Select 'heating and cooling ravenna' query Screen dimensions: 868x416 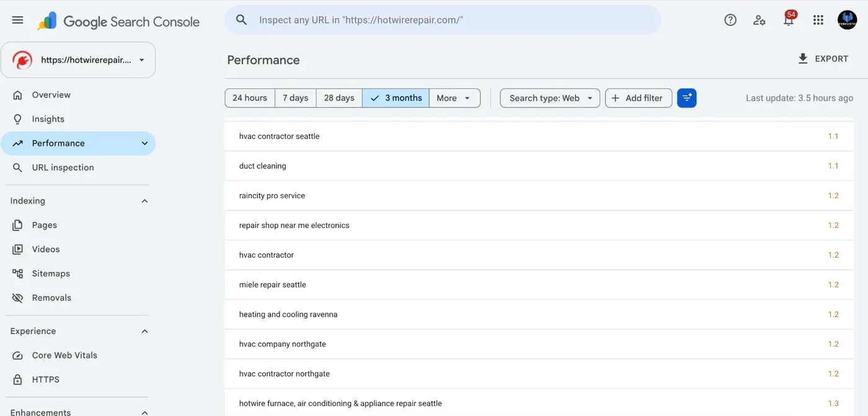coord(539,315)
